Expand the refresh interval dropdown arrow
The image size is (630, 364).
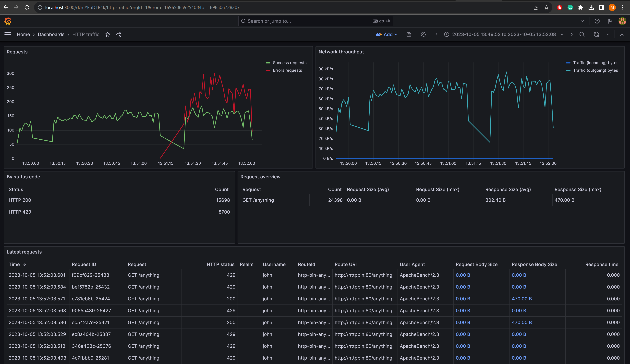[x=608, y=35]
